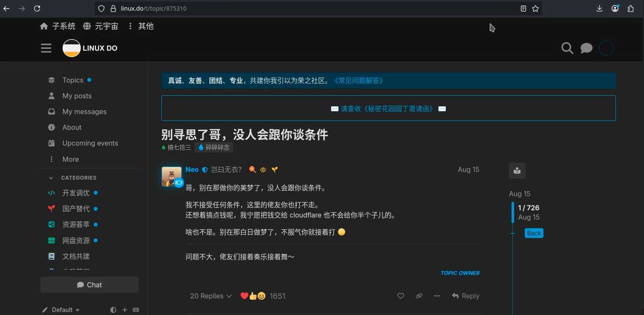Toggle dark mode half-circle icon

point(113,310)
